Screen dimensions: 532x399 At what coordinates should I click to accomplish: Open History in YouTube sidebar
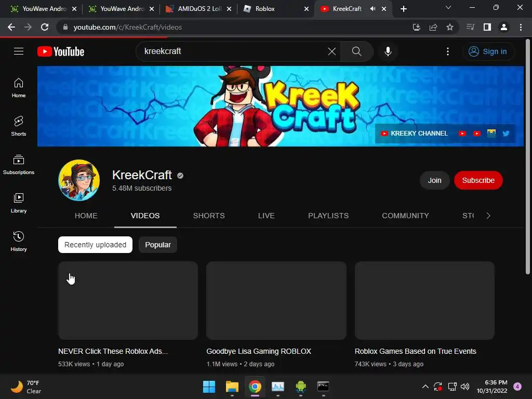(x=19, y=241)
